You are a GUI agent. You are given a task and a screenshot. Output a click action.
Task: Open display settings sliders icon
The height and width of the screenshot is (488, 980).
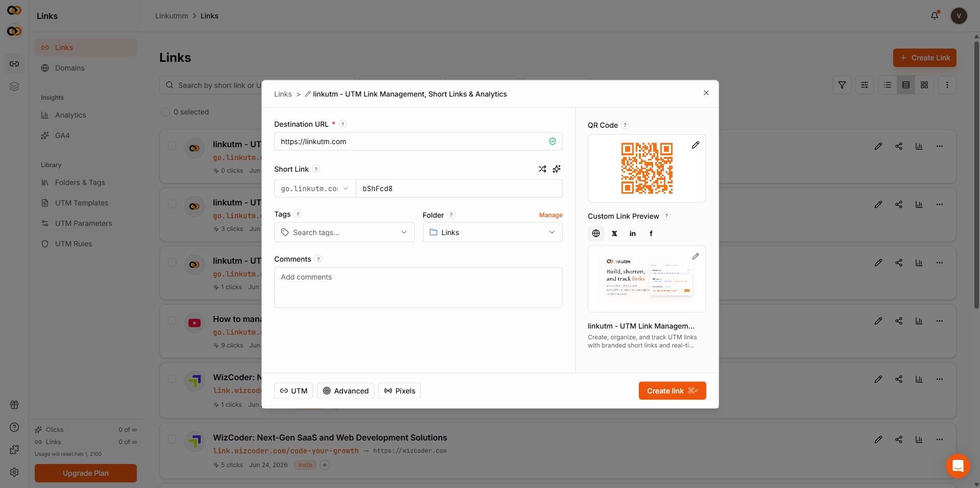[x=865, y=85]
